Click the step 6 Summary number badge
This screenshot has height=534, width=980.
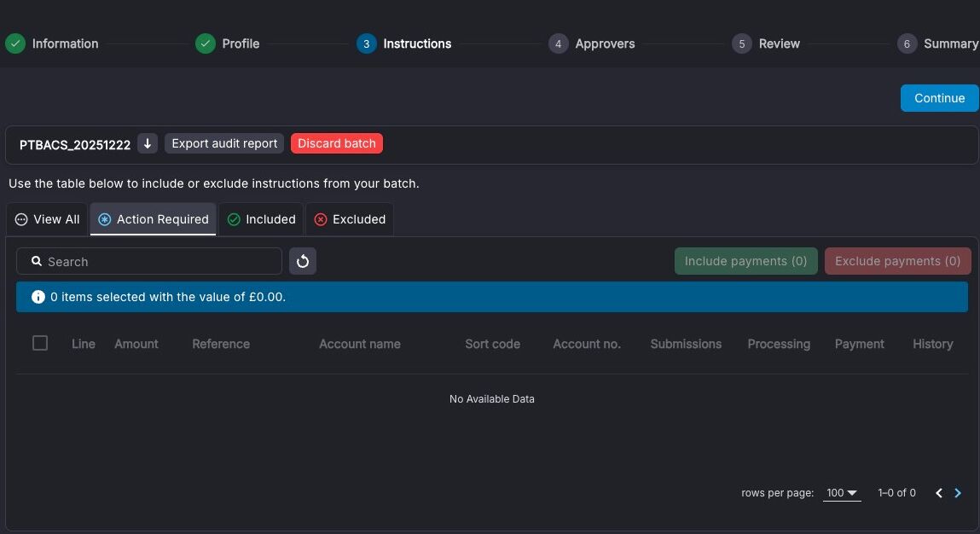pos(907,44)
